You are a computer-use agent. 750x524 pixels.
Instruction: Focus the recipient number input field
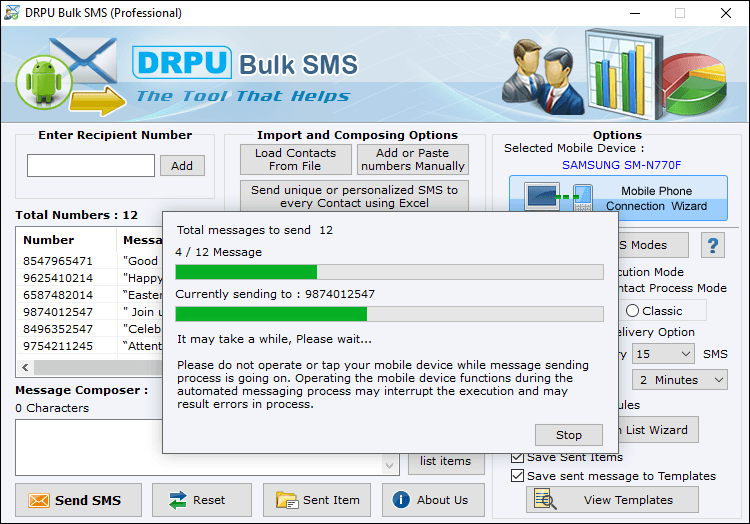[91, 165]
